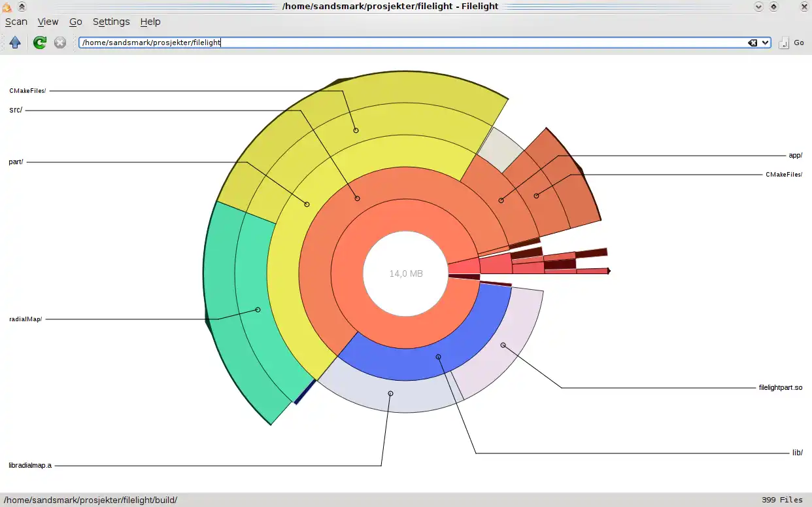Image resolution: width=812 pixels, height=507 pixels.
Task: Select the green radialMap/ segment
Action: [258, 309]
